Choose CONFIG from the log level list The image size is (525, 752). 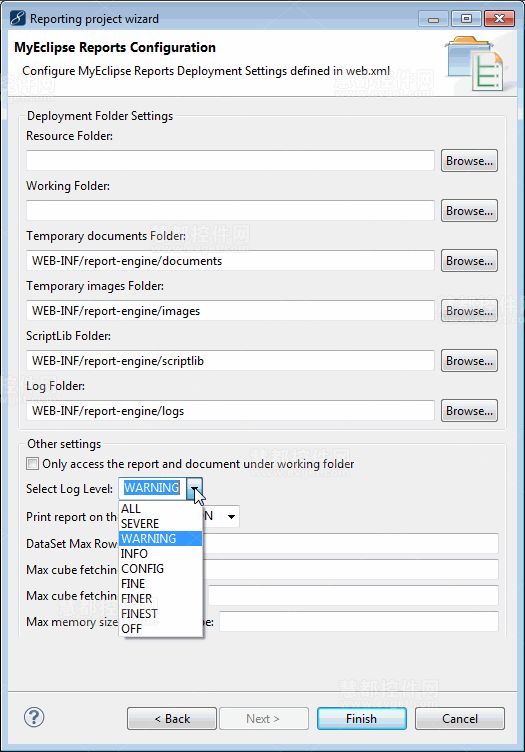click(160, 569)
